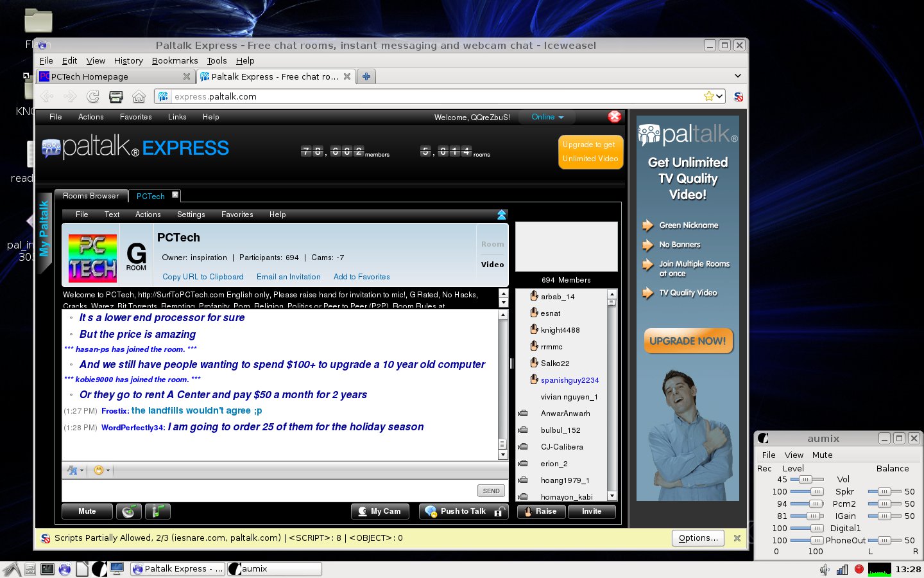The width and height of the screenshot is (924, 578).
Task: Open the Mute menu in aumix
Action: 822,455
